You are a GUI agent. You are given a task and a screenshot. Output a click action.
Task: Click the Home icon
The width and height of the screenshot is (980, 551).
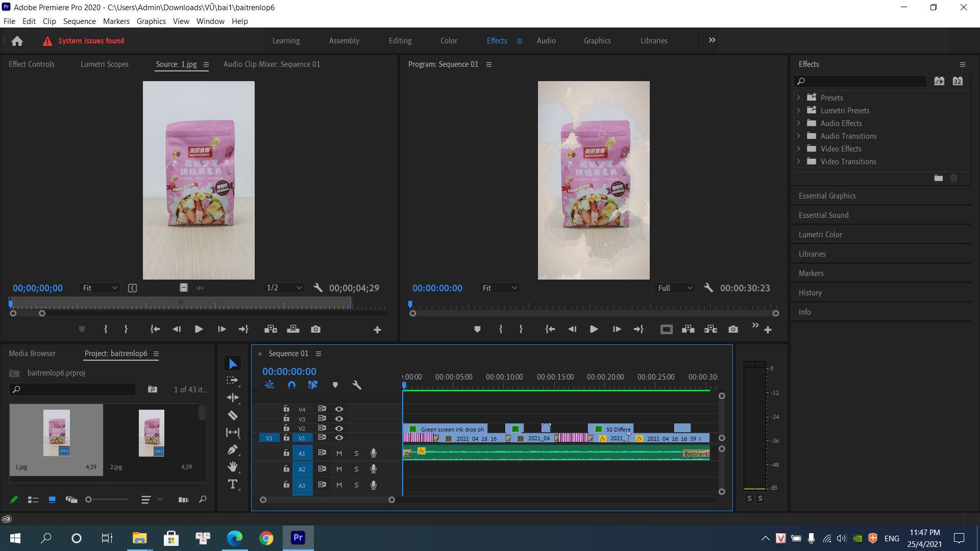tap(17, 41)
